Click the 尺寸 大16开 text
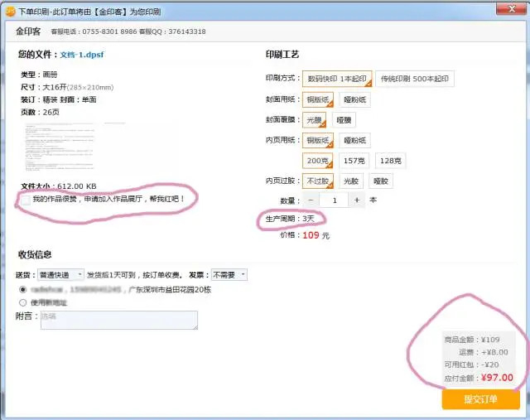530x420 pixels. pos(67,87)
